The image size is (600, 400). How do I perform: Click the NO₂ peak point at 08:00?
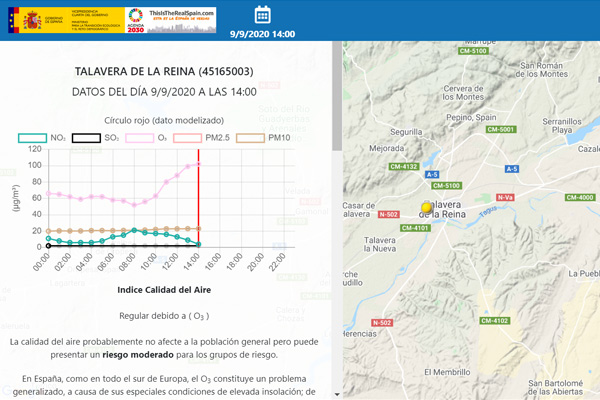134,230
